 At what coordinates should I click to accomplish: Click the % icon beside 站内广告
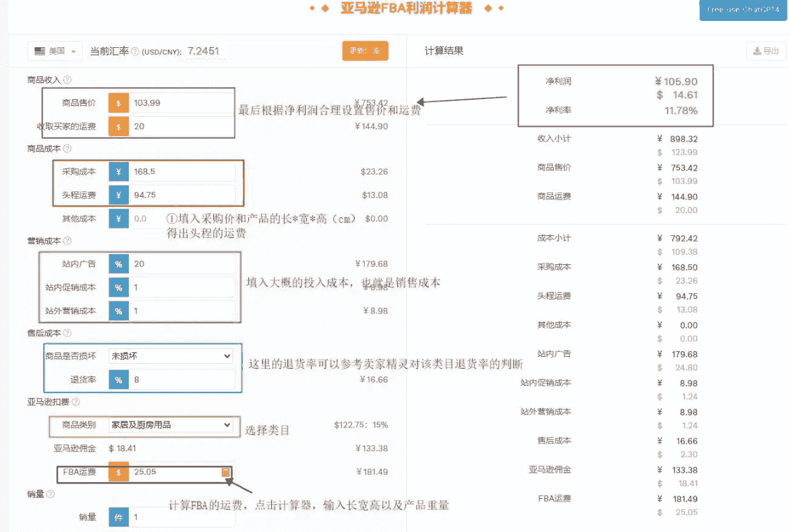coord(118,264)
